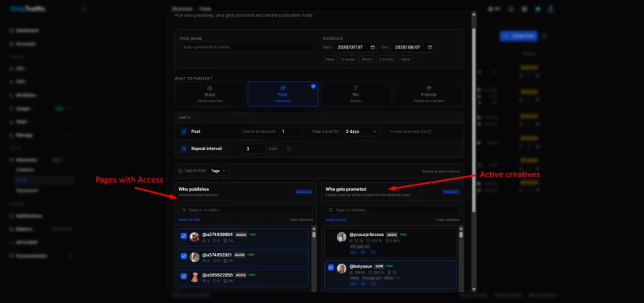The width and height of the screenshot is (644, 303).
Task: Select the Bio publish type card
Action: [x=356, y=94]
